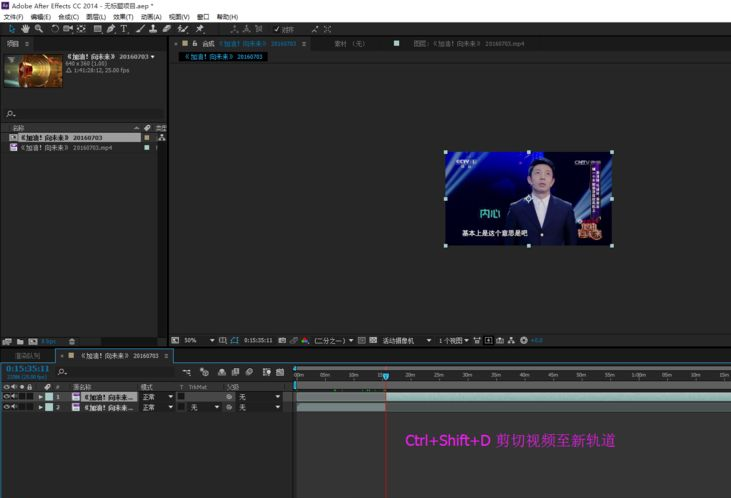Screen dimensions: 731x498
Task: Expand layer 1 properties triangle
Action: 41,397
